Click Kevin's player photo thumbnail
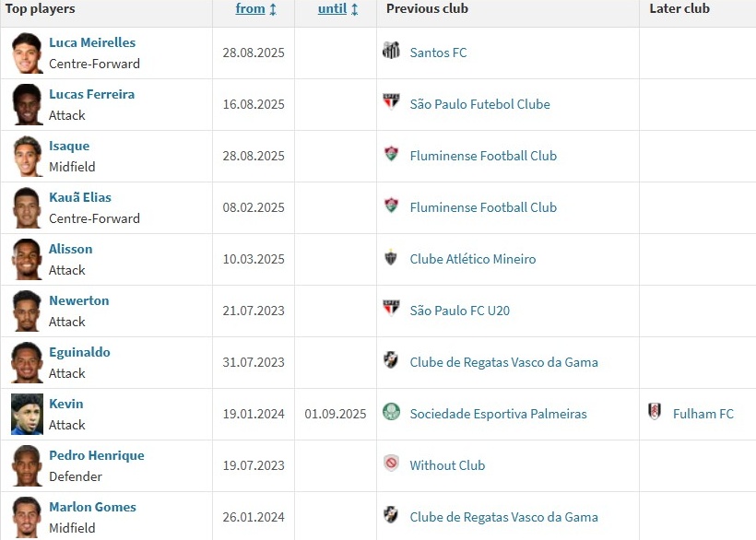The height and width of the screenshot is (540, 756). [27, 414]
